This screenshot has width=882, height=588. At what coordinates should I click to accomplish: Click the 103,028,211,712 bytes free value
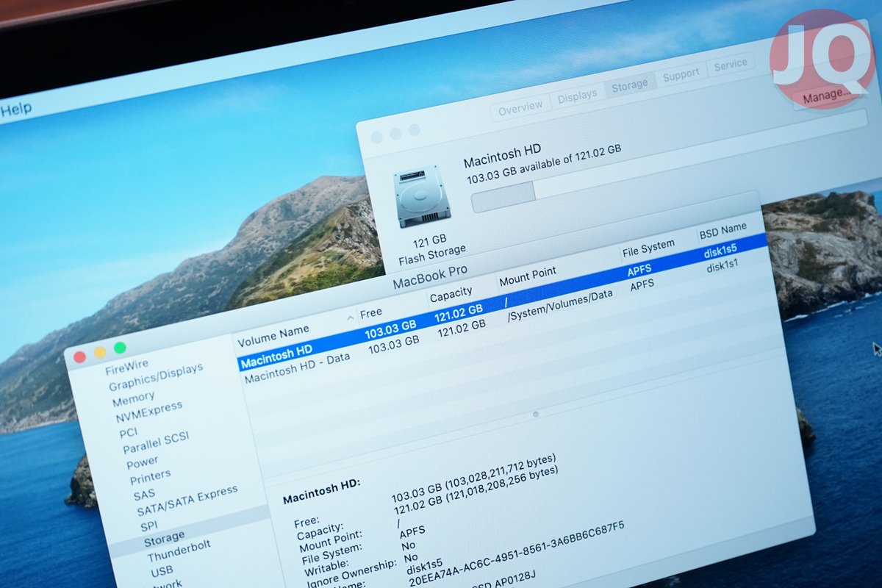[x=501, y=472]
